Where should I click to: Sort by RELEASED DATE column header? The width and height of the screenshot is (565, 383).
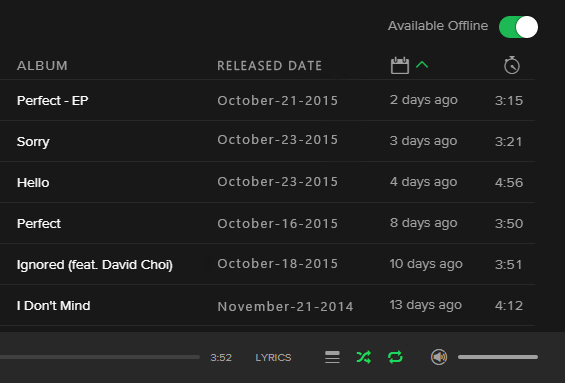coord(270,66)
